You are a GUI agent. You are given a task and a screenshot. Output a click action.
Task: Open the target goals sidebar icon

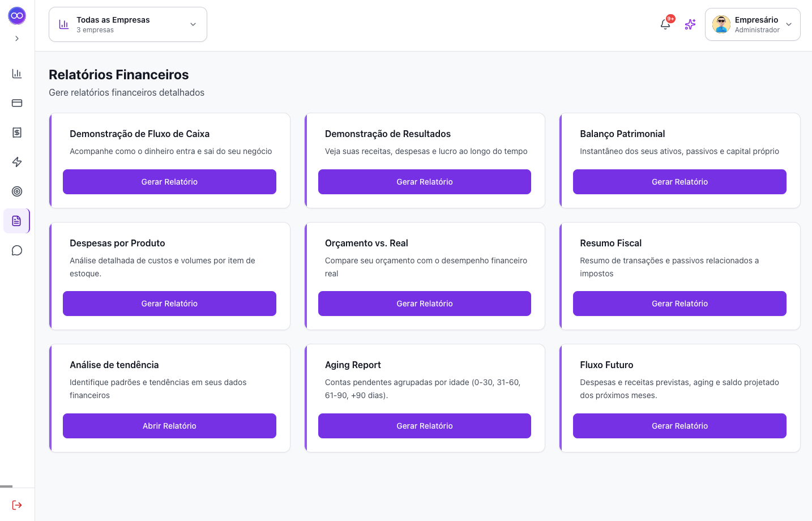pos(17,191)
